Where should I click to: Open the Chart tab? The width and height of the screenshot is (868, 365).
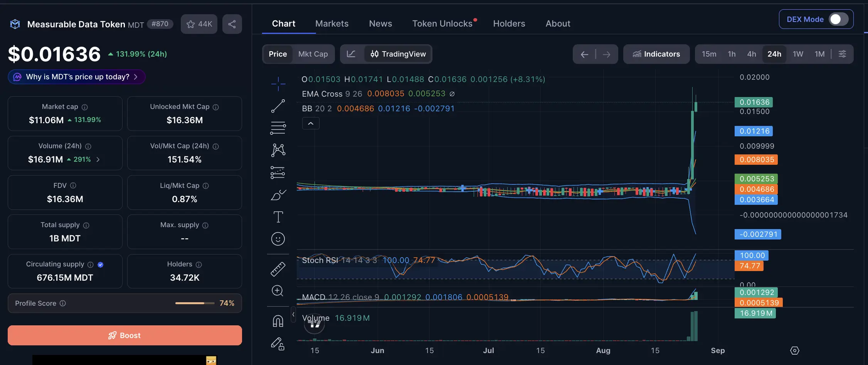coord(284,23)
